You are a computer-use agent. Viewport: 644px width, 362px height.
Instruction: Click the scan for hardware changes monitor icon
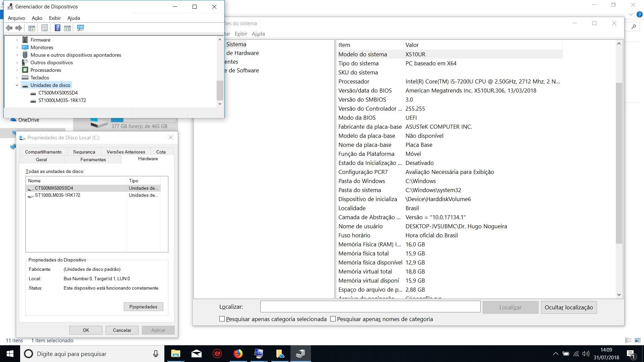[80, 28]
